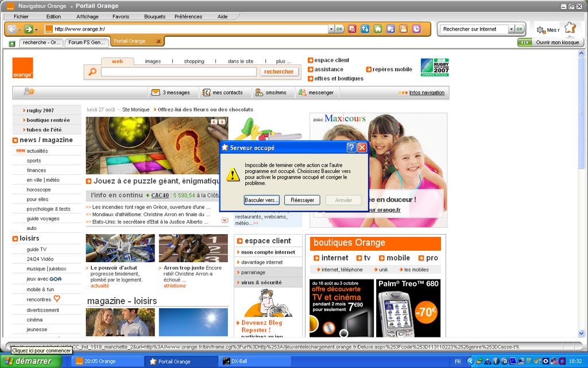Select the shopping search tab

tap(194, 61)
